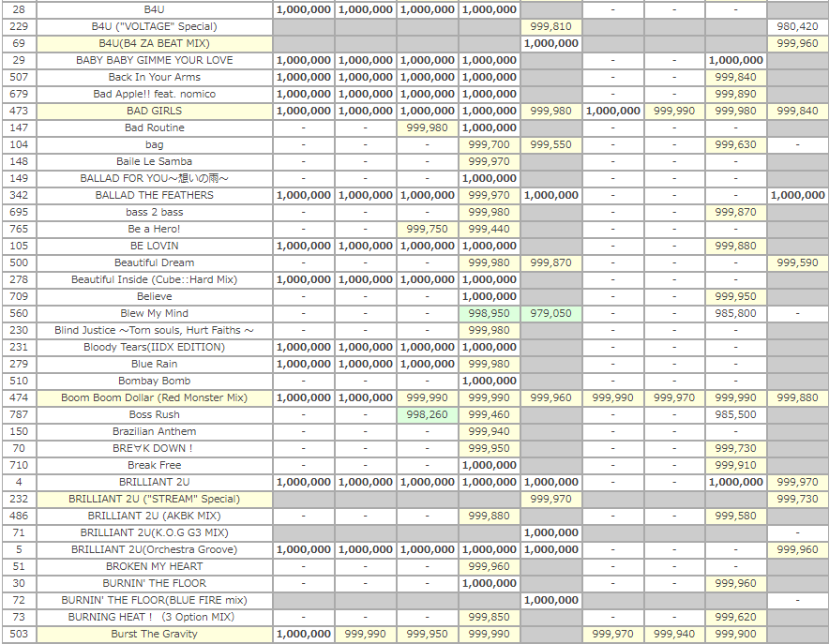Select Bad Routine song name
Screen dimensions: 829x644
154,127
